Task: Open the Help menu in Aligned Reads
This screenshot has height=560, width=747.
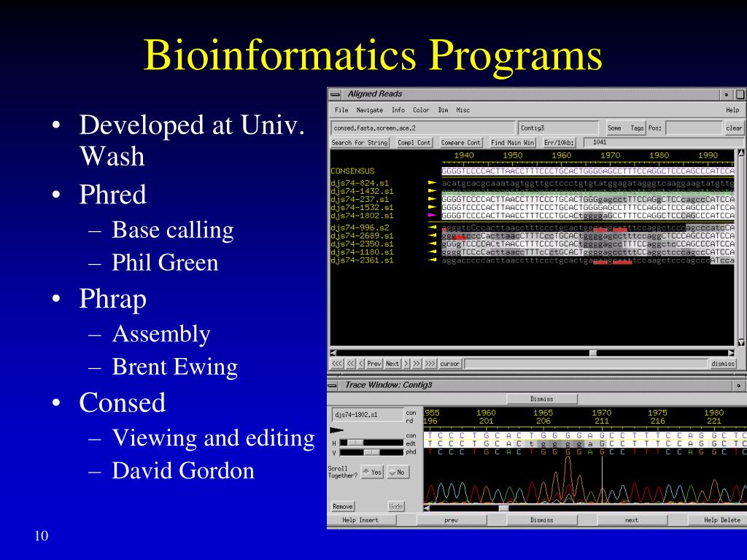Action: 732,110
